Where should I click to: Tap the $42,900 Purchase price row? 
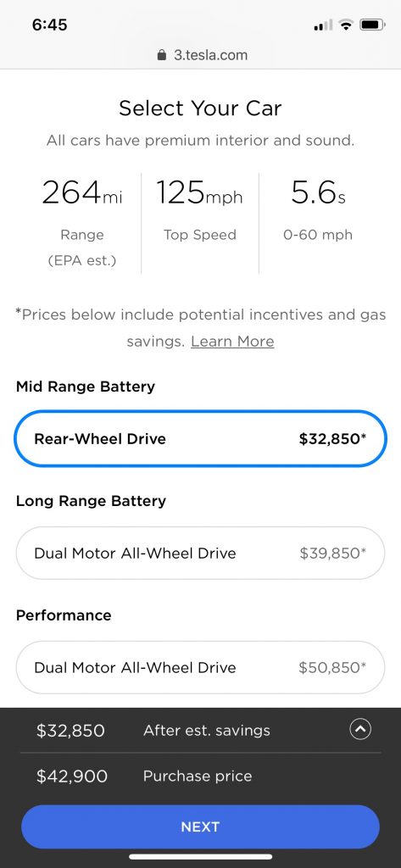200,776
